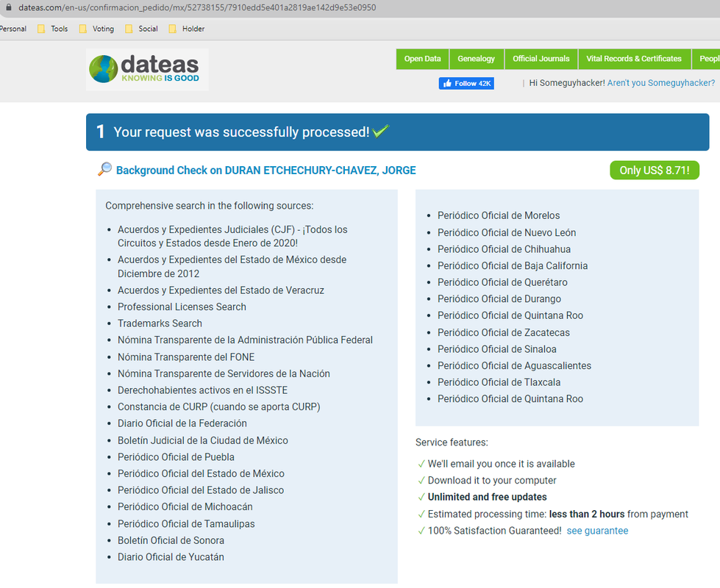The image size is (720, 588).
Task: Click "Periódico Oficial de Tlaxcala" item
Action: (x=499, y=382)
